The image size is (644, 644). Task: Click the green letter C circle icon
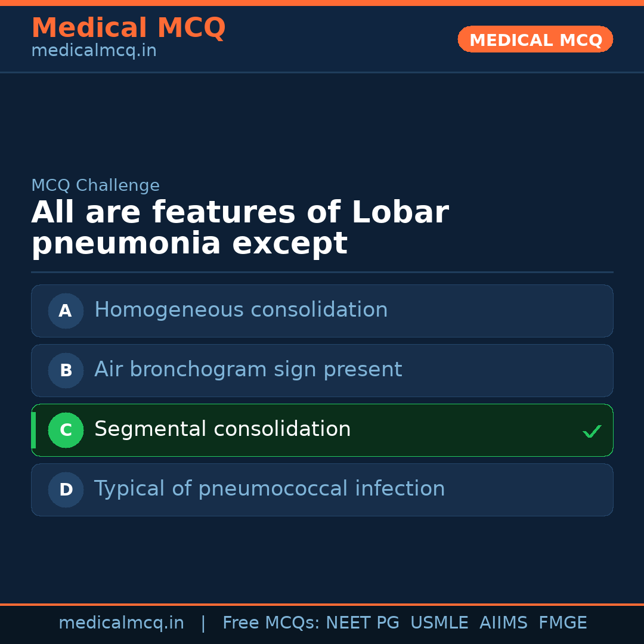click(x=66, y=430)
